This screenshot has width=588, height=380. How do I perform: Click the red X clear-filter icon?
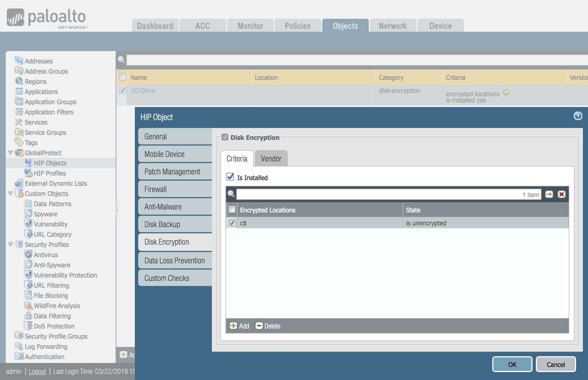(x=561, y=194)
